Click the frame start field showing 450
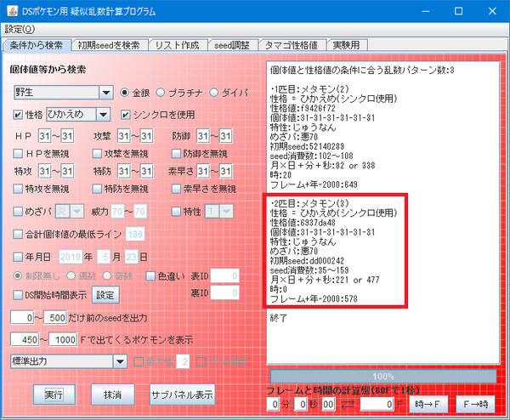Viewport: 510px width, 420px height. pos(25,339)
